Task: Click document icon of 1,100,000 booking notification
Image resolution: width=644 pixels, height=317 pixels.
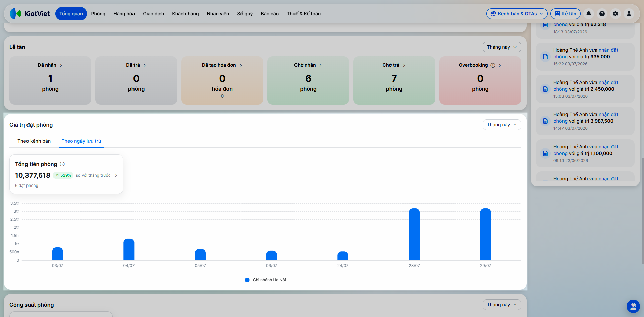Action: coord(545,153)
